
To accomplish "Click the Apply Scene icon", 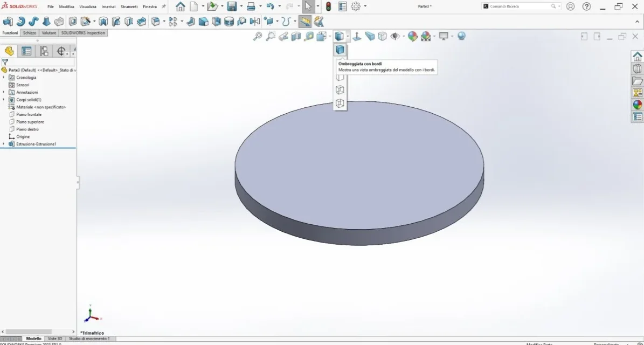I will [x=426, y=36].
